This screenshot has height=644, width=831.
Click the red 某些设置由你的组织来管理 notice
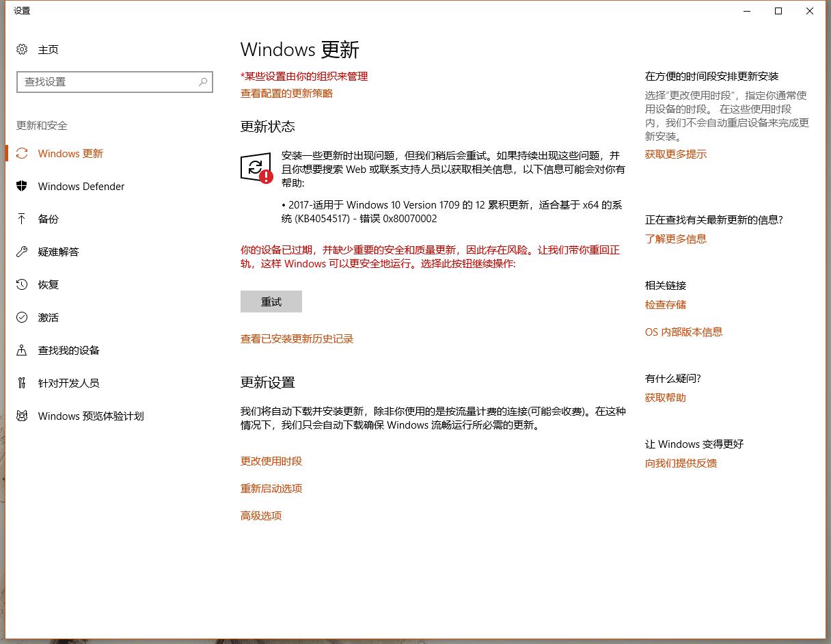click(x=304, y=77)
